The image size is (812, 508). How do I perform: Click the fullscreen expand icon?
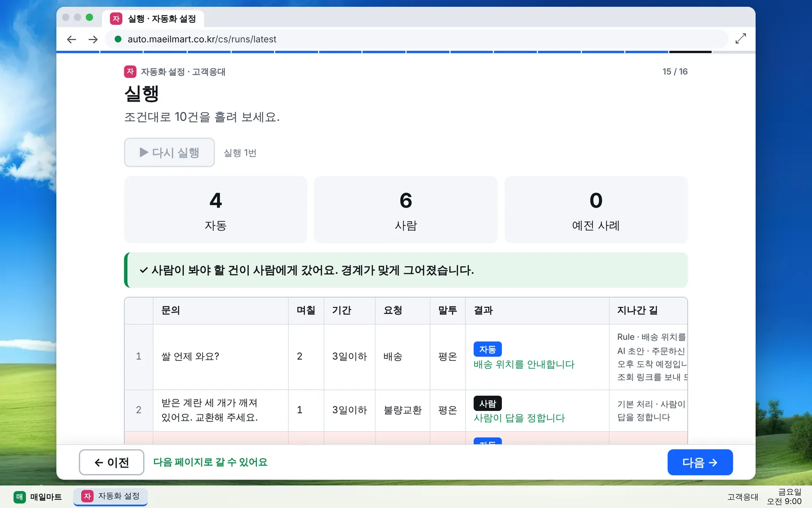[741, 39]
